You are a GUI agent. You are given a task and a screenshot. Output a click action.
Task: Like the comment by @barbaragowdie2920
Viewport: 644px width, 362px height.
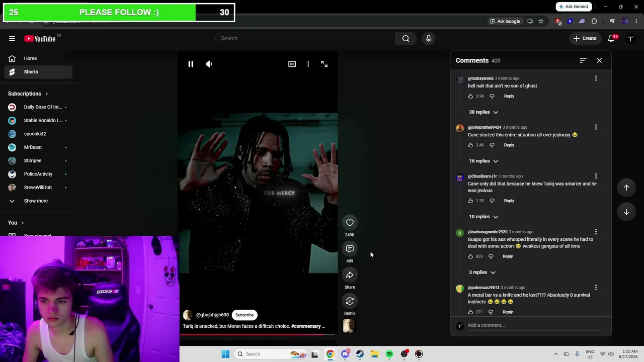coord(470,256)
